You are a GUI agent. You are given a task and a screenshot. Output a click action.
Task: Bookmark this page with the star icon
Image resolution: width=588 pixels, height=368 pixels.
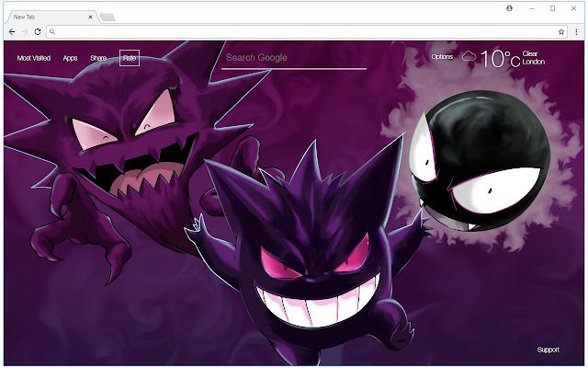[x=561, y=32]
